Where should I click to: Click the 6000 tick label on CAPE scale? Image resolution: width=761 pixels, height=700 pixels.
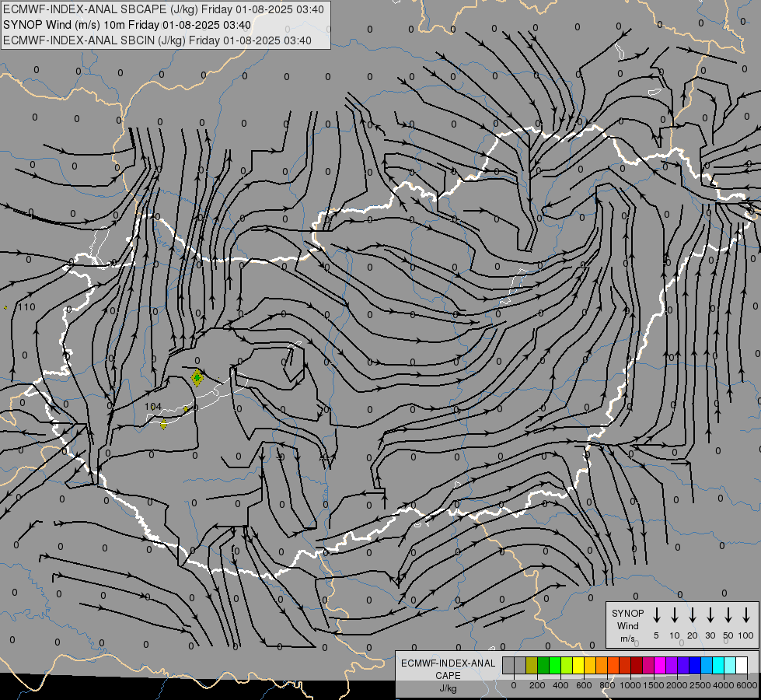747,685
